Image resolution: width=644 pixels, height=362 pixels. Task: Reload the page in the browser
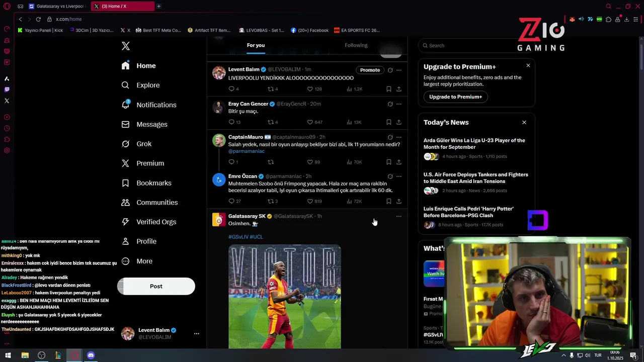(38, 19)
